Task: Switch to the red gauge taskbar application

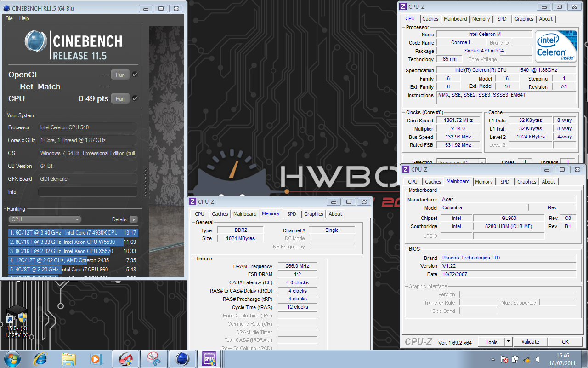Action: (125, 359)
